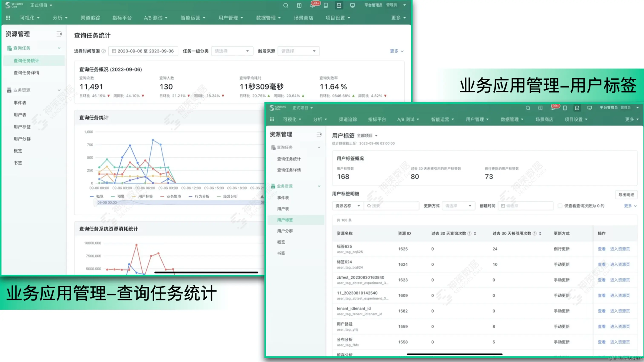
Task: Click help icon beside 选择时间范围
Action: [103, 51]
